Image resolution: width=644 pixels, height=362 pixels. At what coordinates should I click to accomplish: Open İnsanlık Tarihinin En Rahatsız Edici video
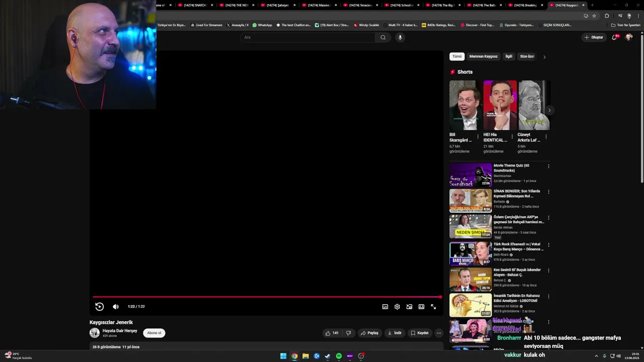470,305
